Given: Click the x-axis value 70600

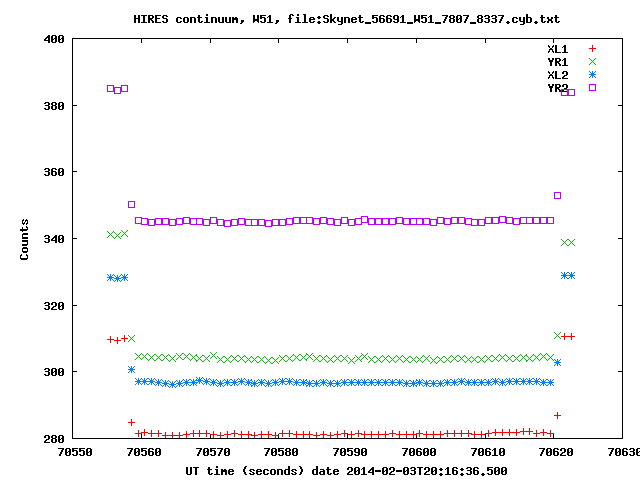Looking at the screenshot, I should (419, 452).
